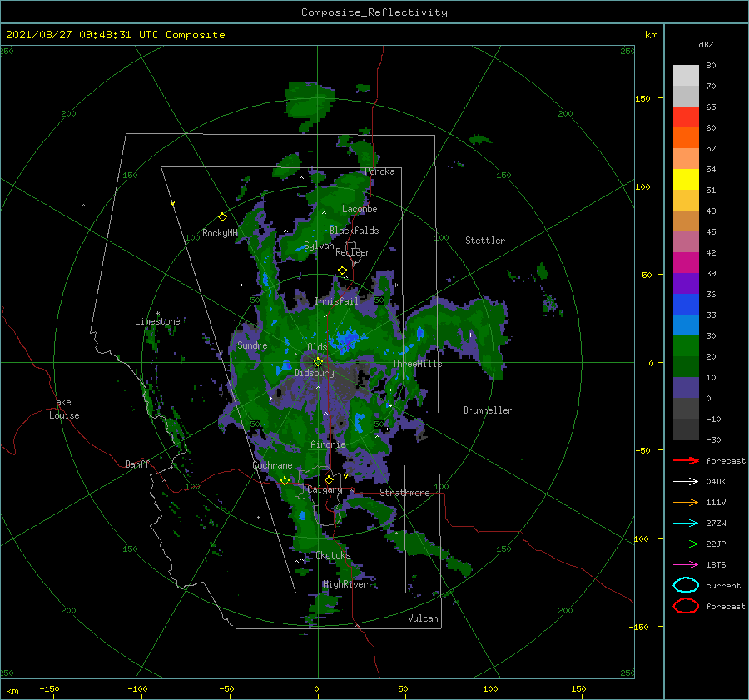Screen dimensions: 749x700
Task: Click the RockyMH label
Action: tap(220, 233)
